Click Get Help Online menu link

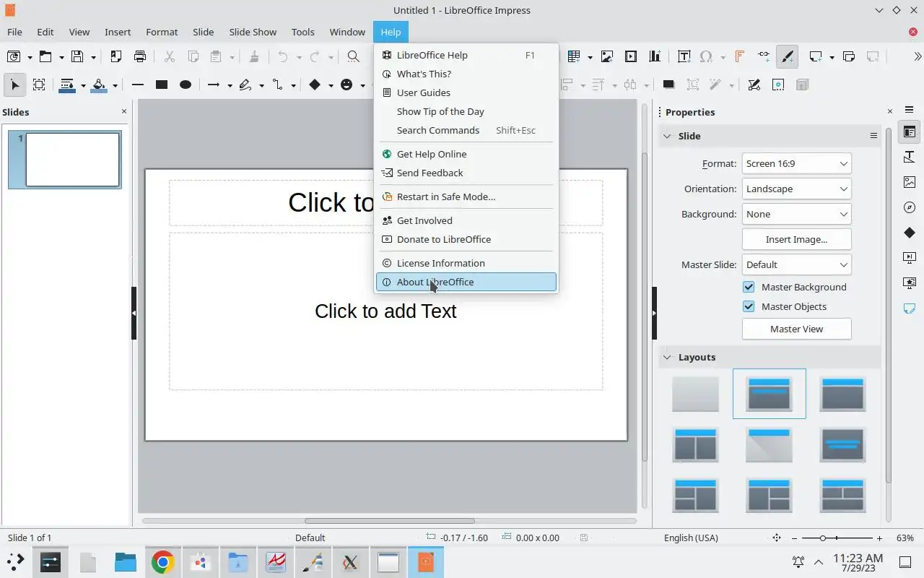click(466, 154)
